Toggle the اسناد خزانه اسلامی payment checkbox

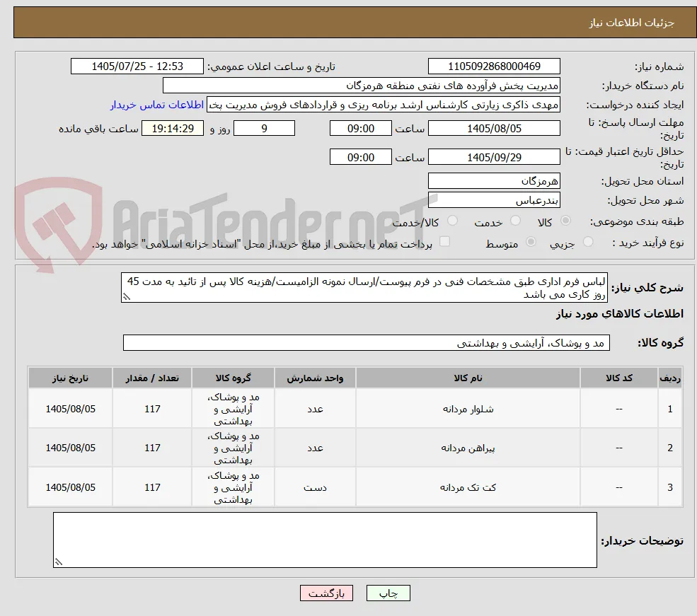(x=444, y=242)
